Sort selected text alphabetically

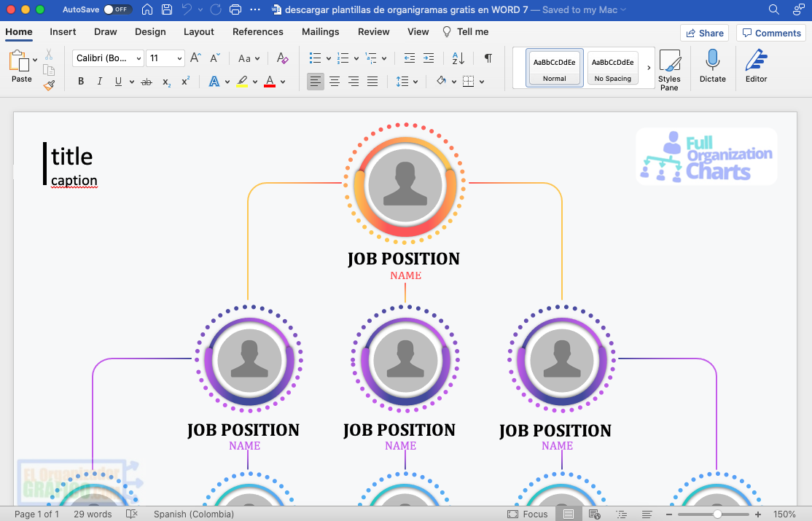458,58
